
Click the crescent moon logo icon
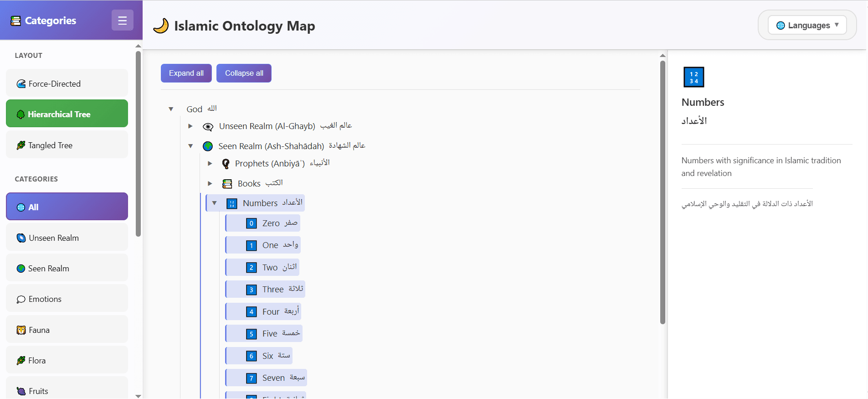[x=161, y=26]
